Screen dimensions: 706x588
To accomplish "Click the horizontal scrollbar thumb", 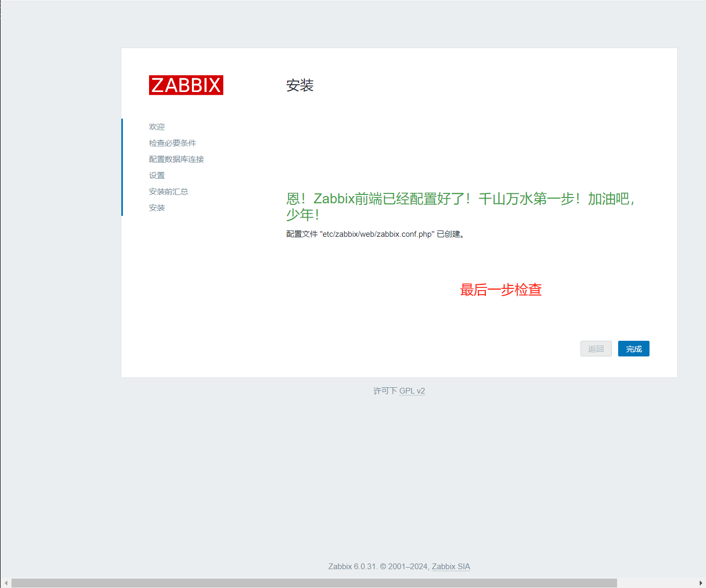I will coord(314,583).
